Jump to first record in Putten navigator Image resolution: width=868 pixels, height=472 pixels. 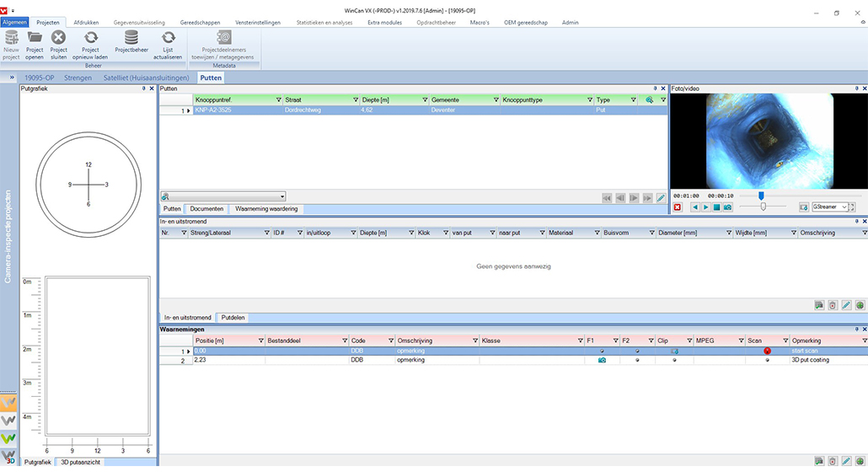pyautogui.click(x=607, y=197)
